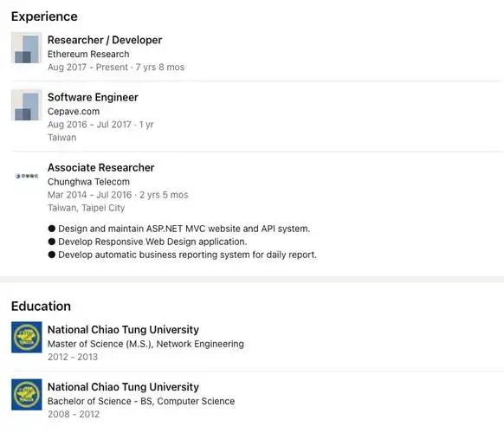Select the Chunghwa Telecom company name
Viewport: 504px width, 433px height.
coord(88,182)
